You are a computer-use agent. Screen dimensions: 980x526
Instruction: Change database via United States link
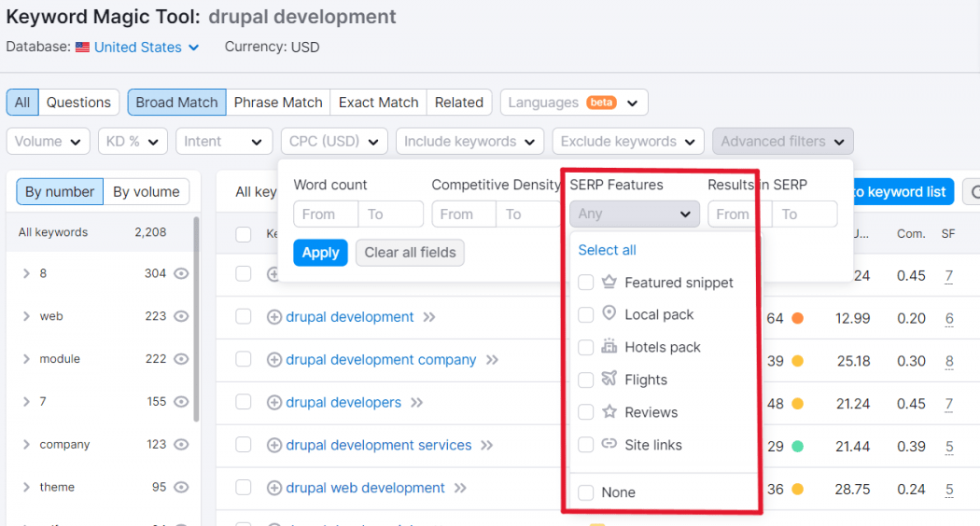point(147,48)
